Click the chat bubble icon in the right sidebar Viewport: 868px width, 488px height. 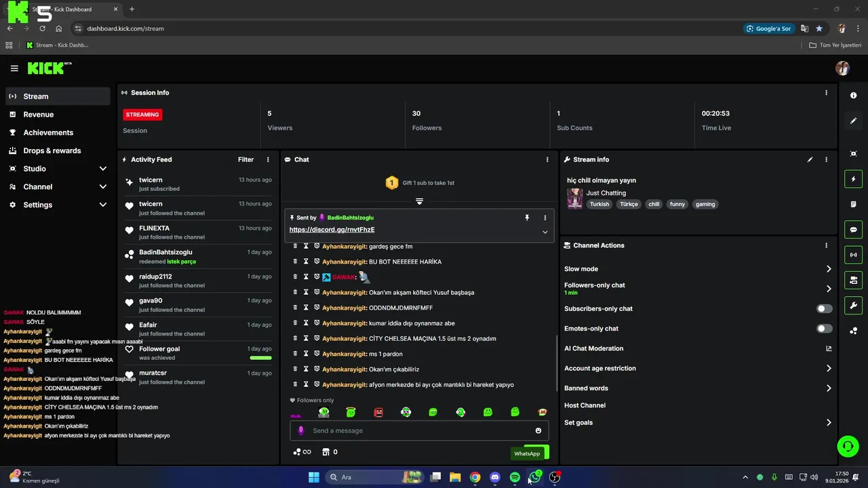853,230
